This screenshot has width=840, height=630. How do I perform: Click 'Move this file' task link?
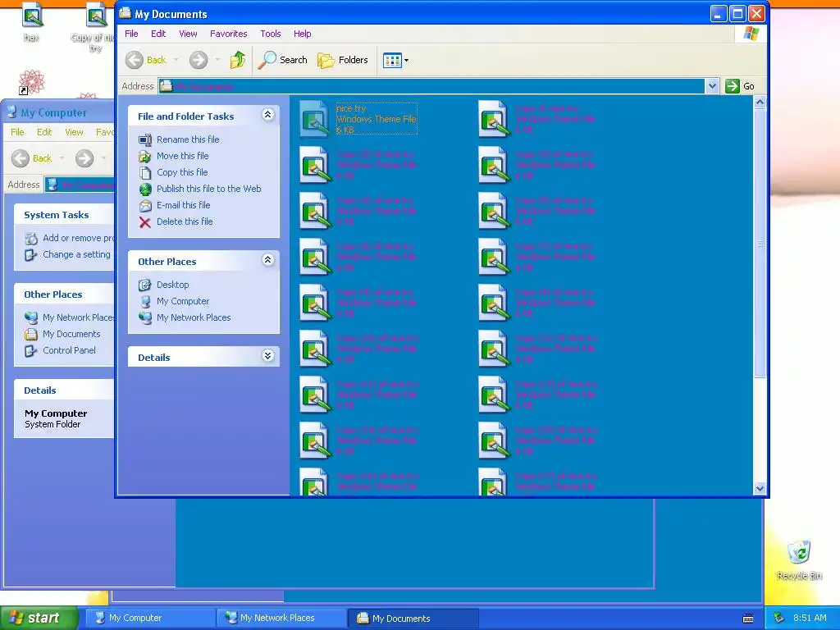click(x=183, y=156)
